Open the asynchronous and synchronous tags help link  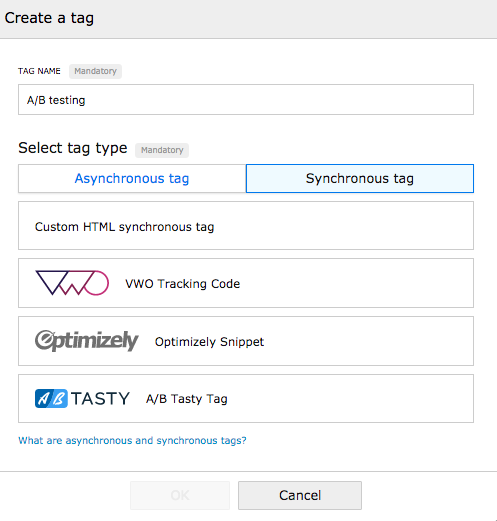pos(132,440)
